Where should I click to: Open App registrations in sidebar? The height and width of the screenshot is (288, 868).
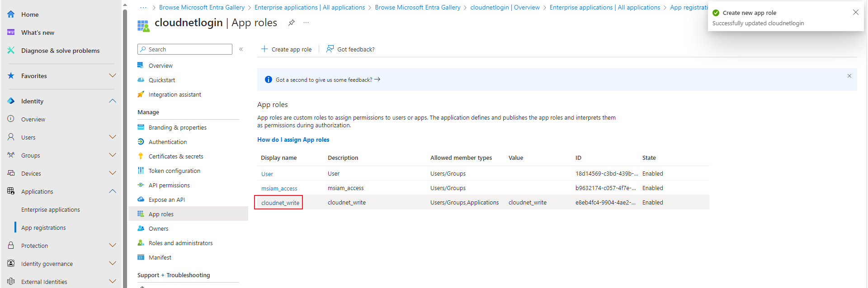[43, 228]
